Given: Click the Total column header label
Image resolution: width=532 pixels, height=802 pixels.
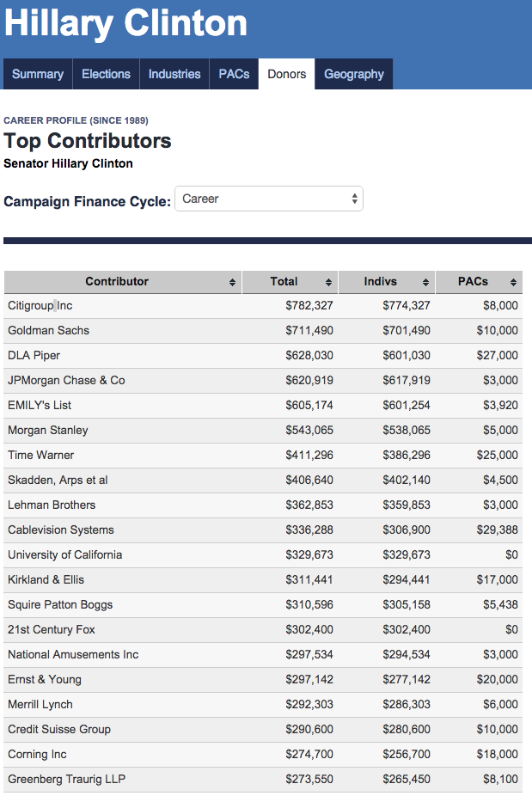Looking at the screenshot, I should 284,282.
